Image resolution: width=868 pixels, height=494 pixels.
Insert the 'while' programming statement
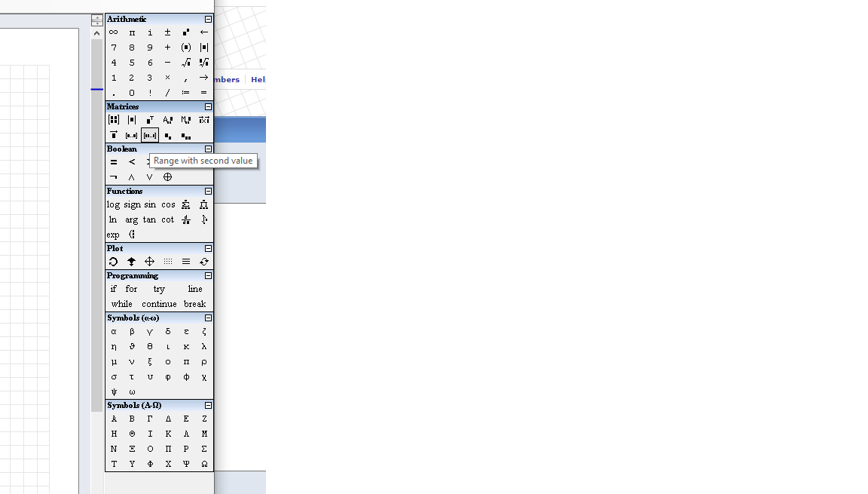coord(121,304)
